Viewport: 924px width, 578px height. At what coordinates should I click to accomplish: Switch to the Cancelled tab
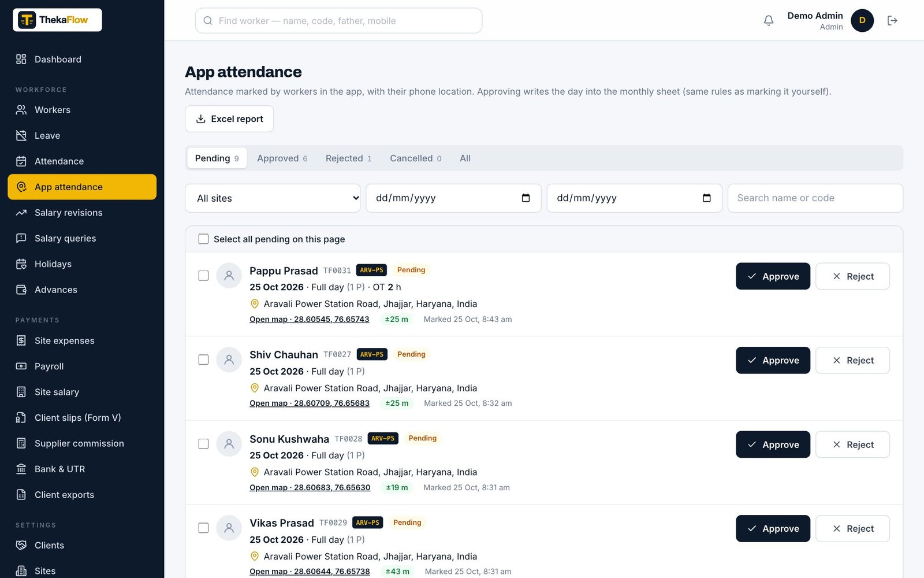pyautogui.click(x=415, y=158)
